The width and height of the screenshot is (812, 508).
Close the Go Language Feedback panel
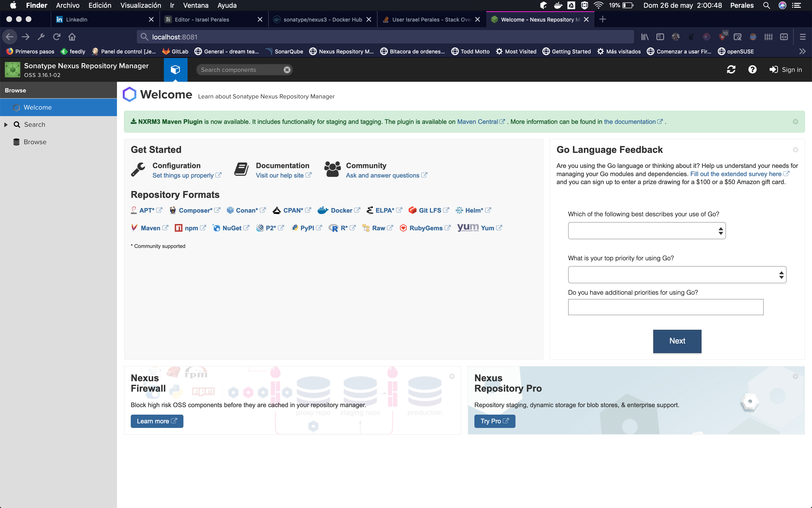point(796,150)
